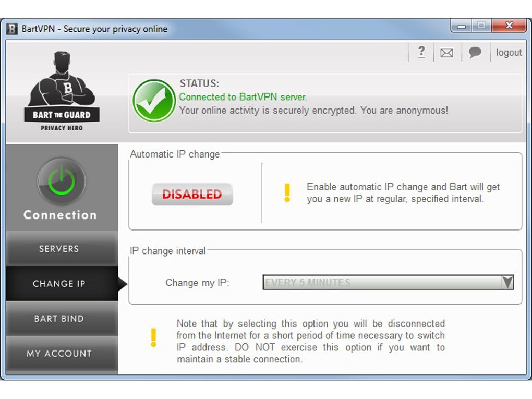This screenshot has width=532, height=399.
Task: Click the 'Connected to BartVPN server.' status text
Action: pyautogui.click(x=243, y=97)
